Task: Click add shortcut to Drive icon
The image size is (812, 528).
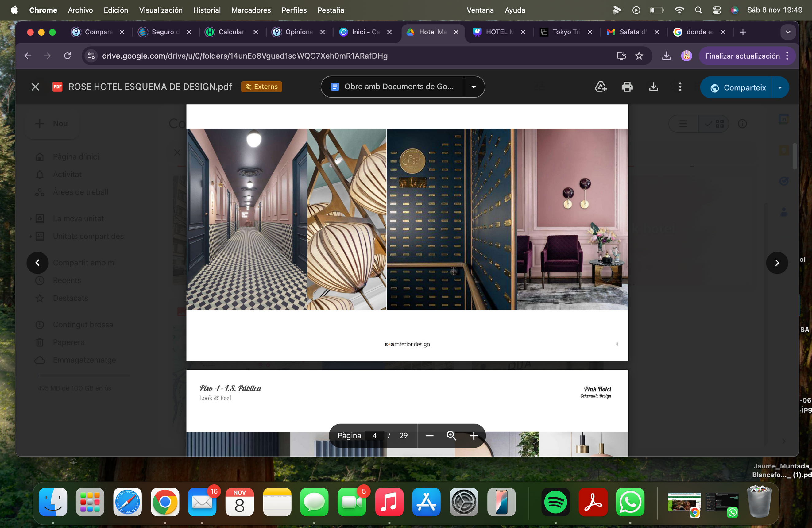Action: click(601, 87)
